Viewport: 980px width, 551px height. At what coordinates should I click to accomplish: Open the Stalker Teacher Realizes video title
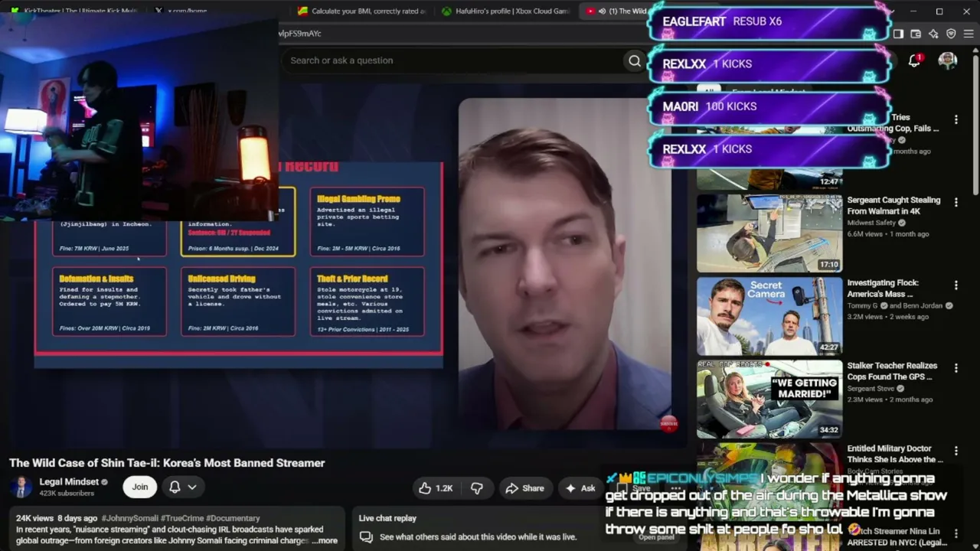pyautogui.click(x=892, y=371)
